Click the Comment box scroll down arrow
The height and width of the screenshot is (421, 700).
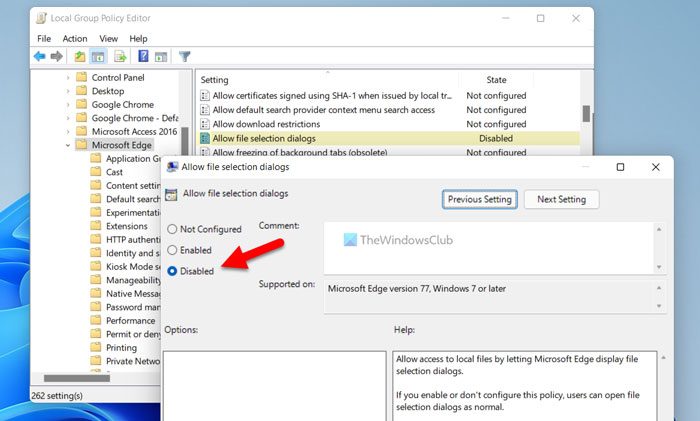pyautogui.click(x=659, y=267)
